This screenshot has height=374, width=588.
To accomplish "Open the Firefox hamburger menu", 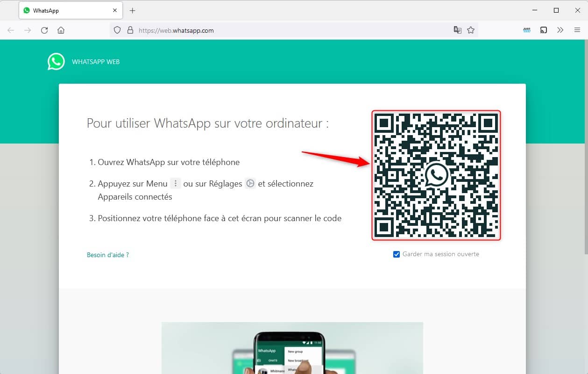I will (577, 30).
